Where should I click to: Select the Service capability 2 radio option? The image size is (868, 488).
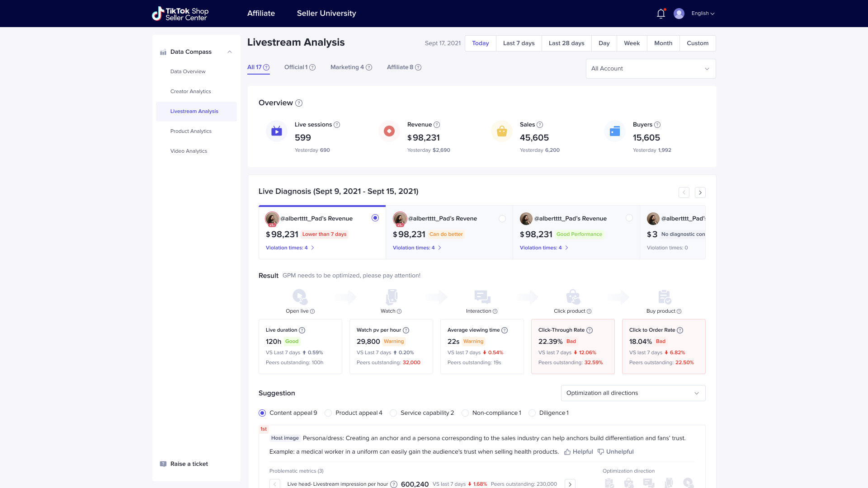[x=393, y=413]
